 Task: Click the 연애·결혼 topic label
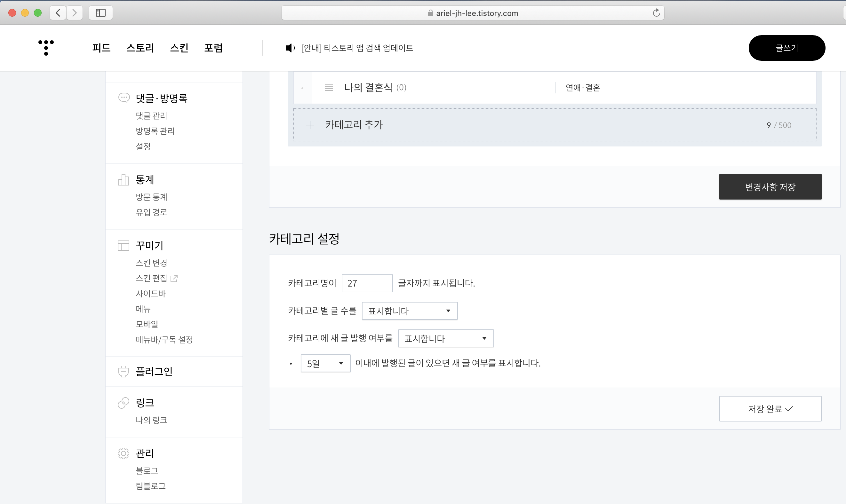583,88
